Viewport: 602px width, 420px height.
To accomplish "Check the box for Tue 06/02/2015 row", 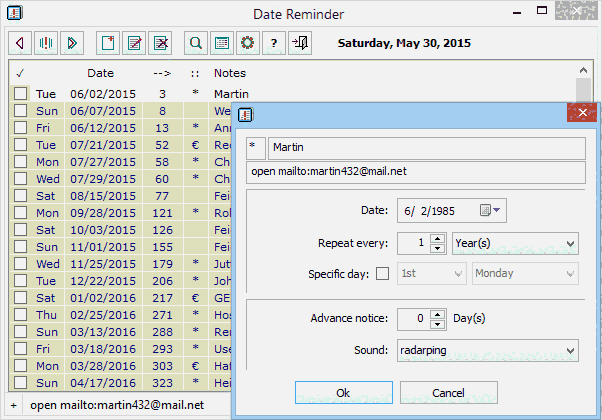I will [20, 93].
